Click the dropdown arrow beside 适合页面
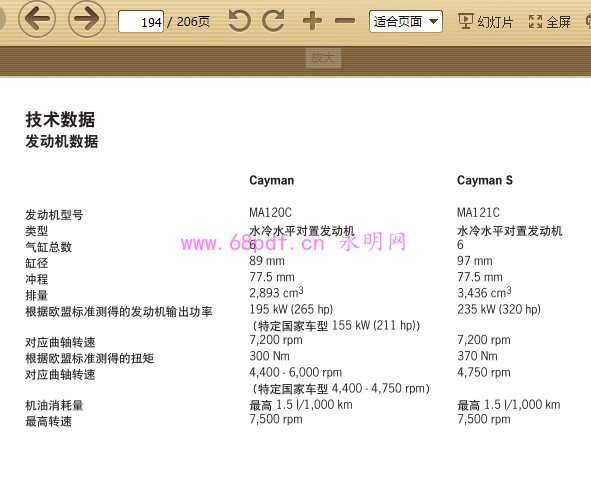Viewport: 591px width, 480px height. click(433, 21)
